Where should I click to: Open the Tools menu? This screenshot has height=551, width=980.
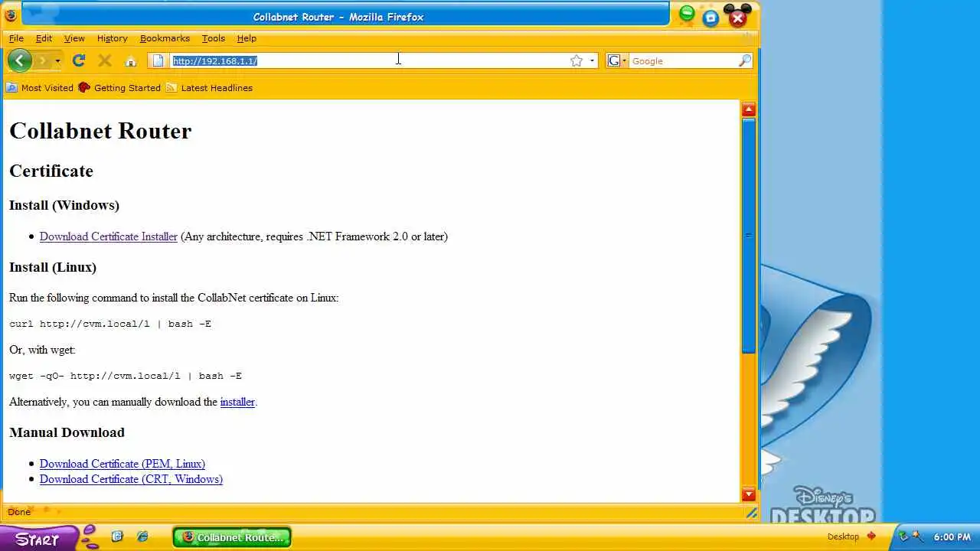214,38
